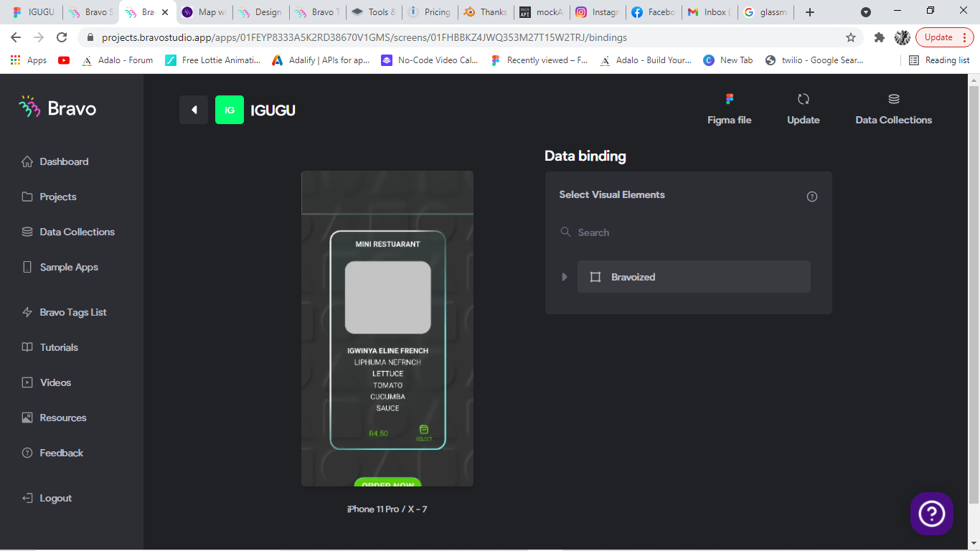
Task: Click the page vertical scrollbar
Action: pyautogui.click(x=974, y=294)
